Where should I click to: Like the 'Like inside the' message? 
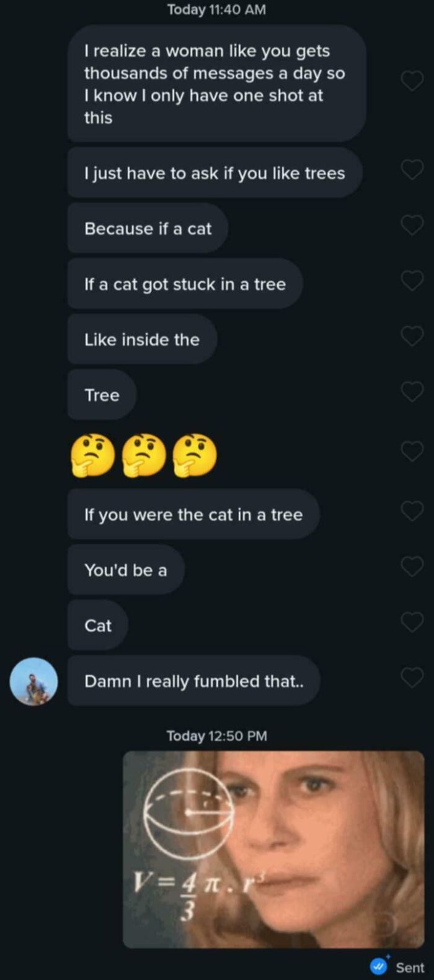point(412,336)
